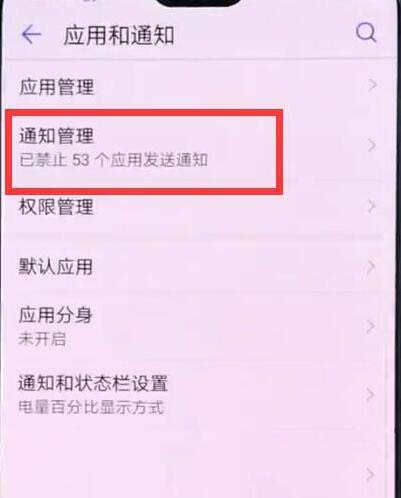Tap the chevron beside 默认应用
Screen dimensions: 401x498
click(371, 267)
